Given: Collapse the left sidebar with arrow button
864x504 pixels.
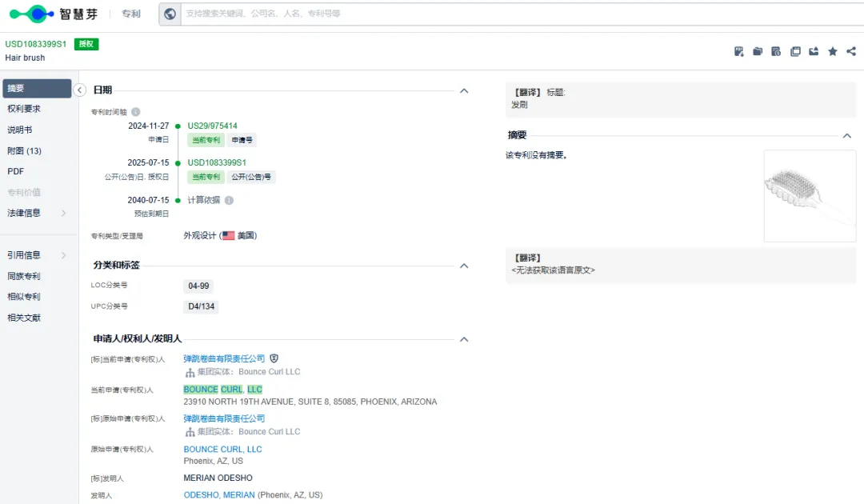Looking at the screenshot, I should pos(80,90).
